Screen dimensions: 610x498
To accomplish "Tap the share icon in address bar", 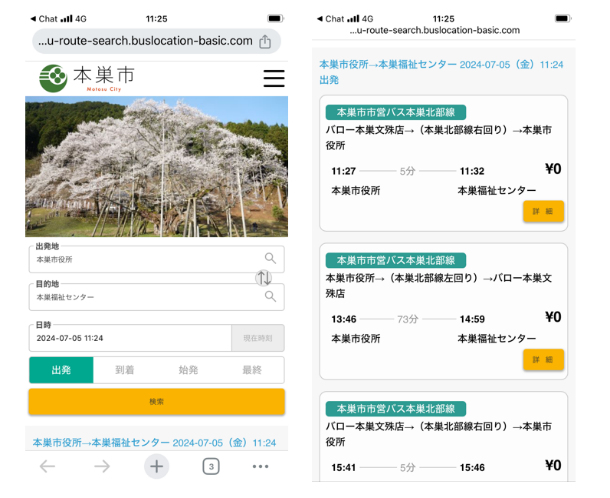I will (265, 41).
